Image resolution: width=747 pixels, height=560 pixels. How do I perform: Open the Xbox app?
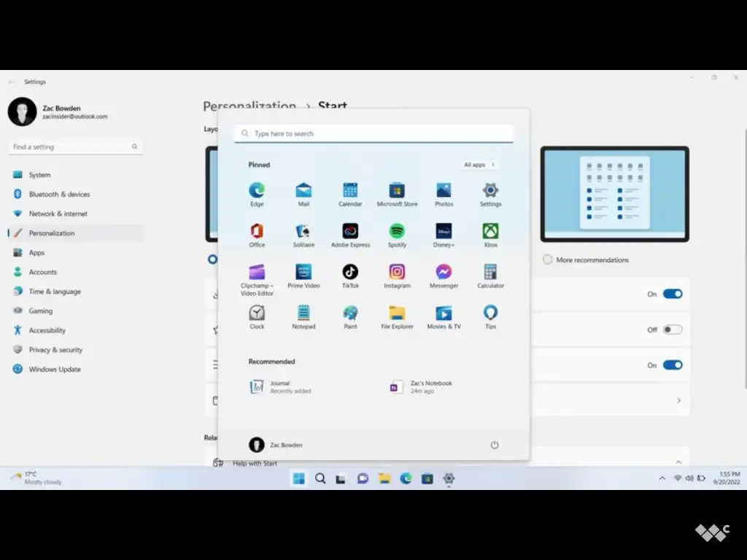click(x=490, y=236)
